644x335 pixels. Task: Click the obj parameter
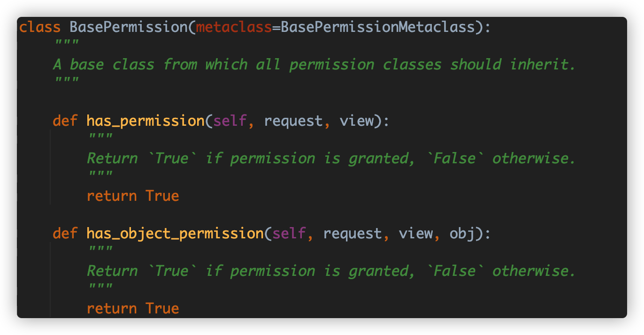pos(462,234)
